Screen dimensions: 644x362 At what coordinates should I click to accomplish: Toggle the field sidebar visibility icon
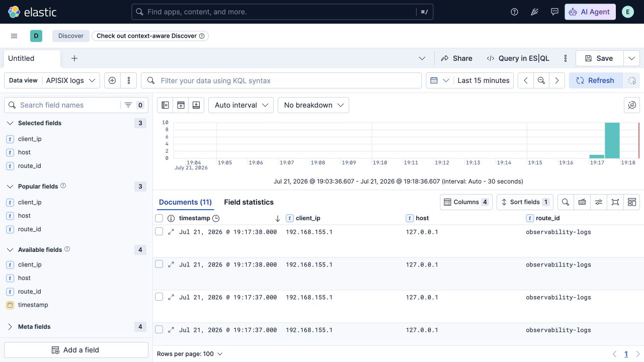(x=165, y=105)
